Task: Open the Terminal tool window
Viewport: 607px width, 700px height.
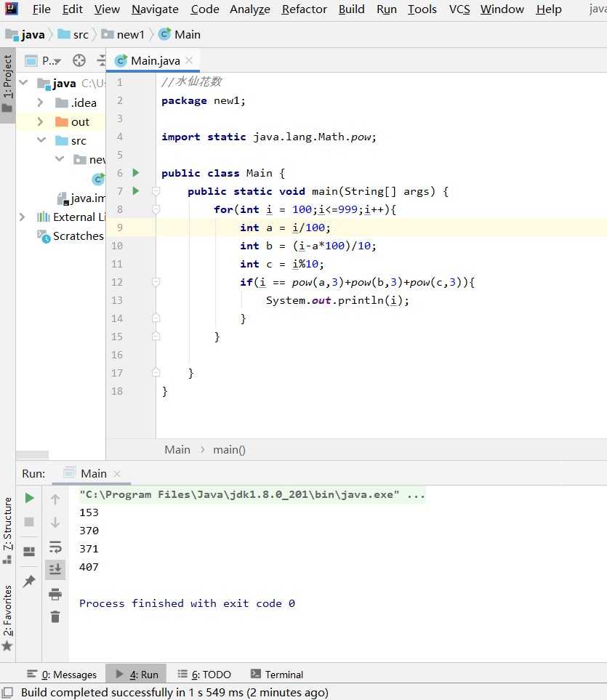Action: click(277, 674)
